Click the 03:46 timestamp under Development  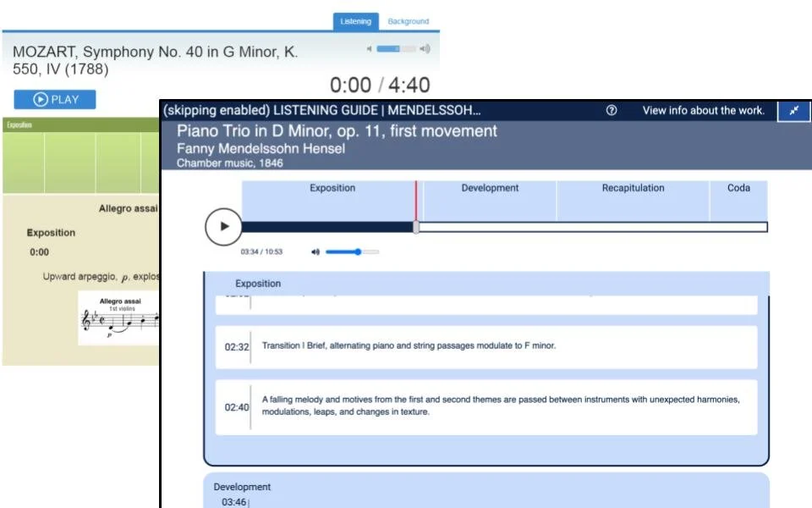(234, 502)
